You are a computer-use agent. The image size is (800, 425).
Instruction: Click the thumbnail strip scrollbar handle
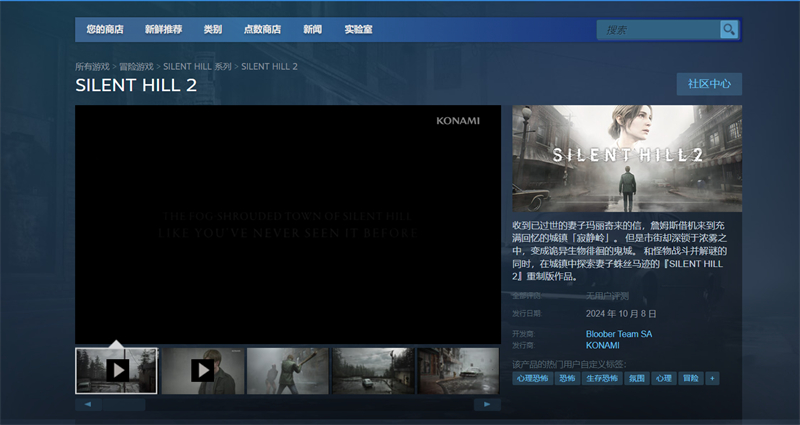click(124, 405)
